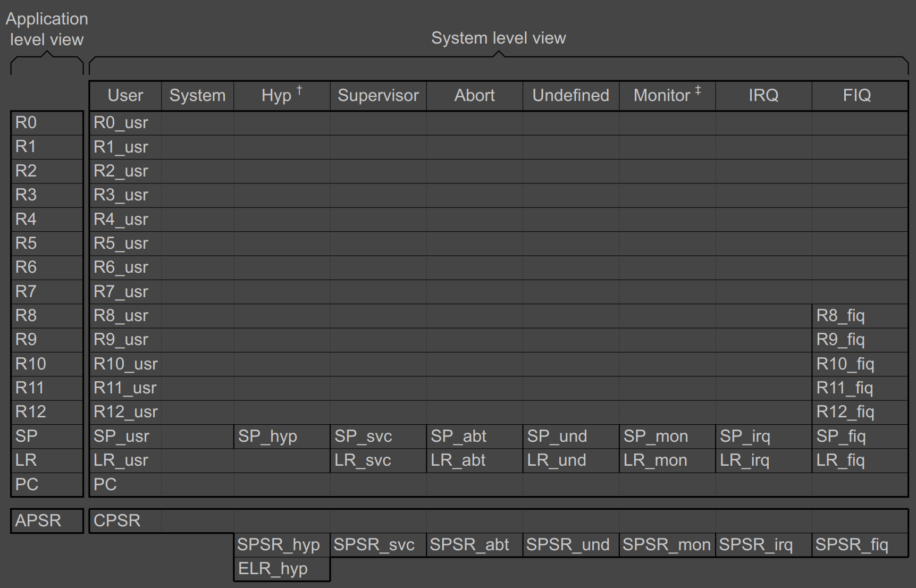Click LR in application level view

(47, 460)
